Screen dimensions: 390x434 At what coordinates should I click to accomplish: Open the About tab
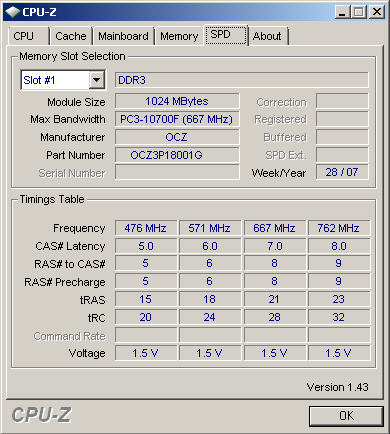(268, 36)
